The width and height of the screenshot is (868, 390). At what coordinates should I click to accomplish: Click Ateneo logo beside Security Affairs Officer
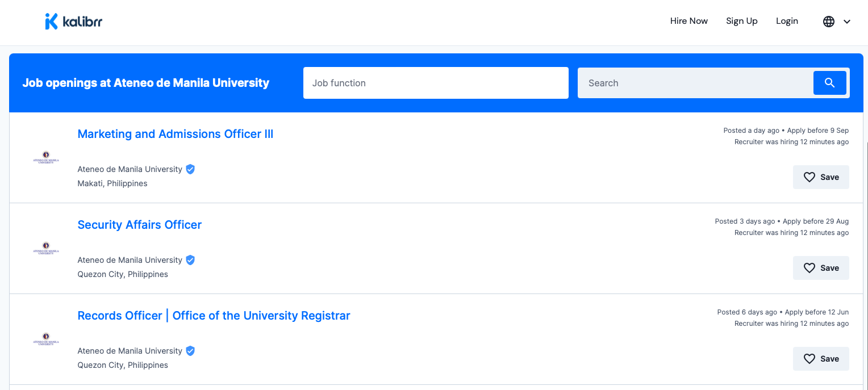point(46,248)
